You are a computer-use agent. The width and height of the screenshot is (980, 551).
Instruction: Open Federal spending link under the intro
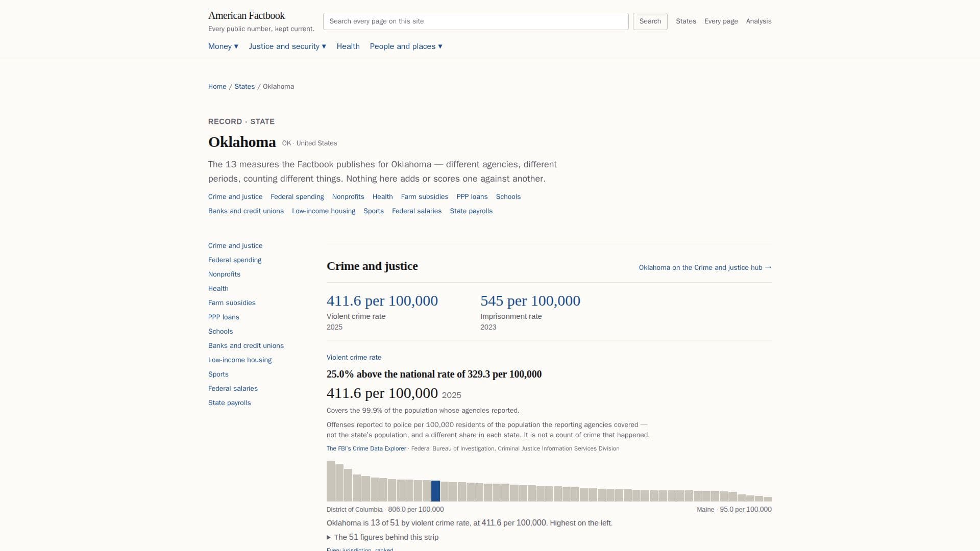297,197
